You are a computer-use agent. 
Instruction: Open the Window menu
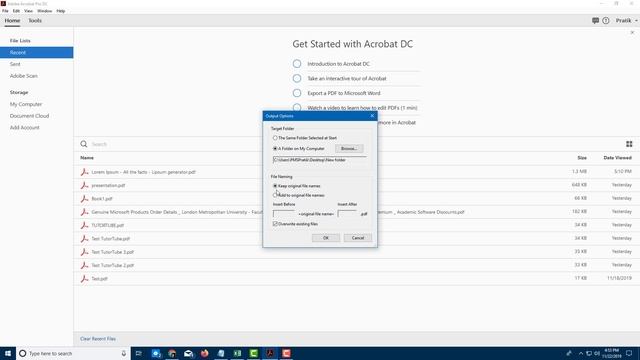[44, 11]
